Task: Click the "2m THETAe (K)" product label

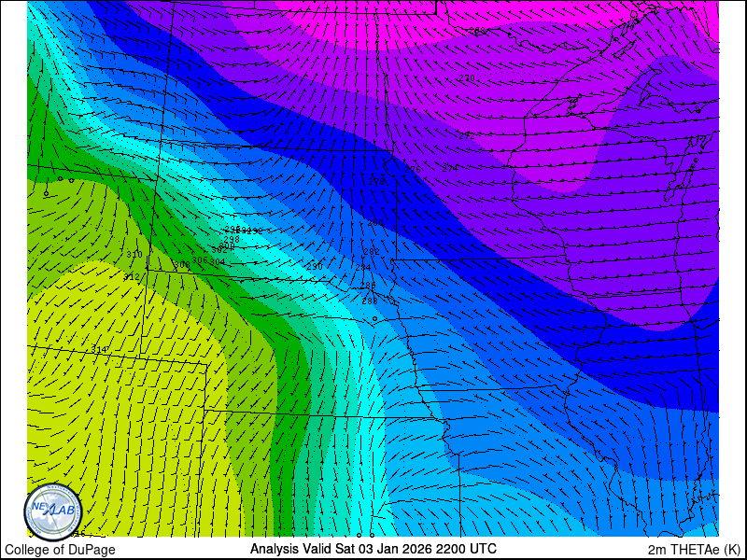Action: [x=695, y=550]
